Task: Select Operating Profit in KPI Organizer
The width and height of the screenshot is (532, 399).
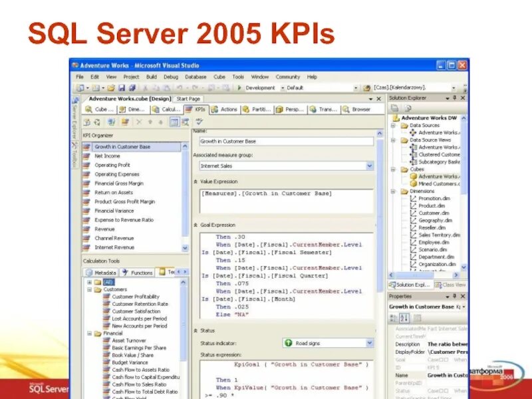Action: (112, 165)
